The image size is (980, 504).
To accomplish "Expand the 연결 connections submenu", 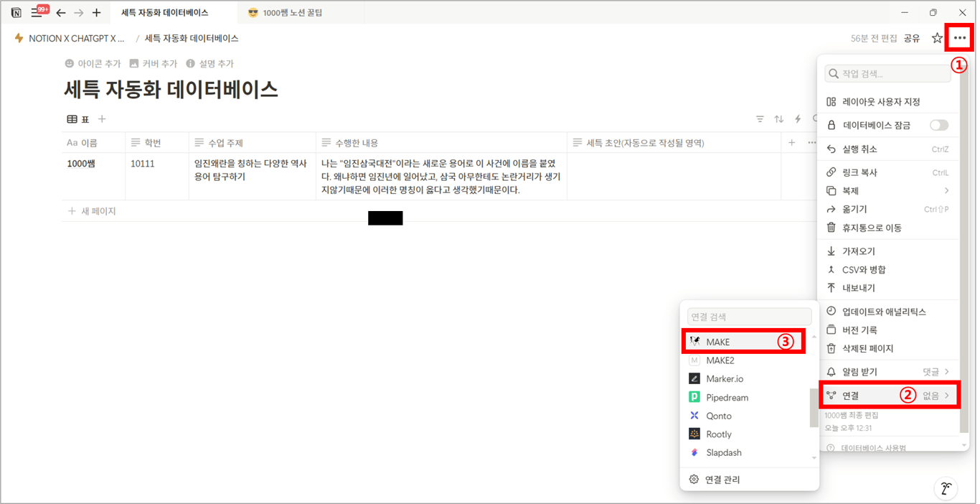I will click(x=888, y=396).
